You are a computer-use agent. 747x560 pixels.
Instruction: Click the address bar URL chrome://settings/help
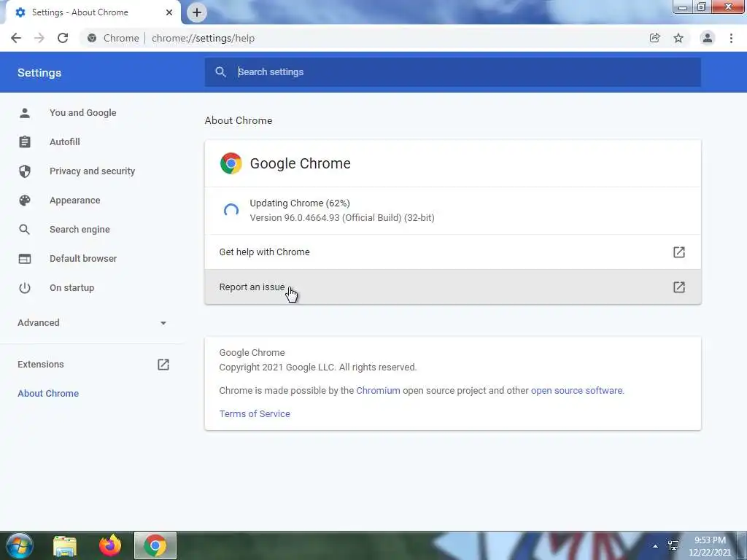(203, 38)
